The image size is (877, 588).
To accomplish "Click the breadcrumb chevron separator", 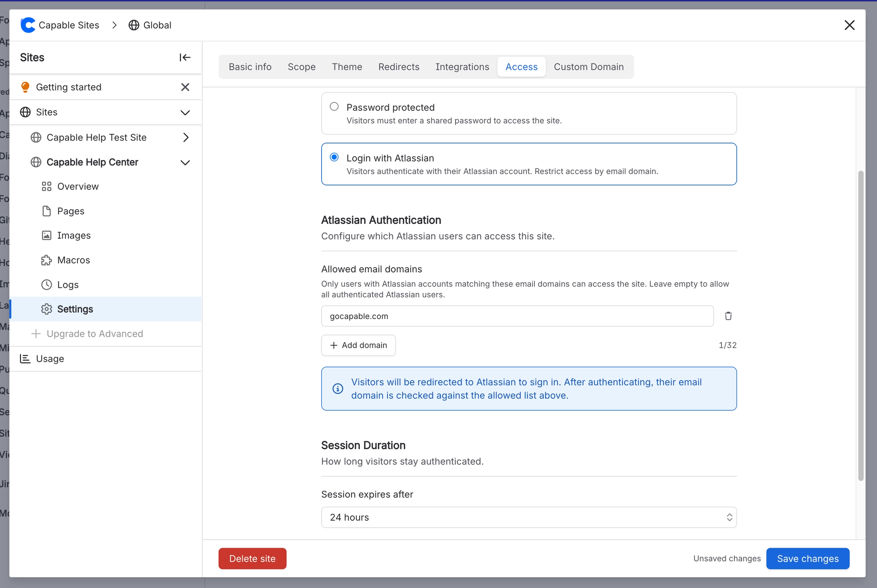I will (114, 25).
